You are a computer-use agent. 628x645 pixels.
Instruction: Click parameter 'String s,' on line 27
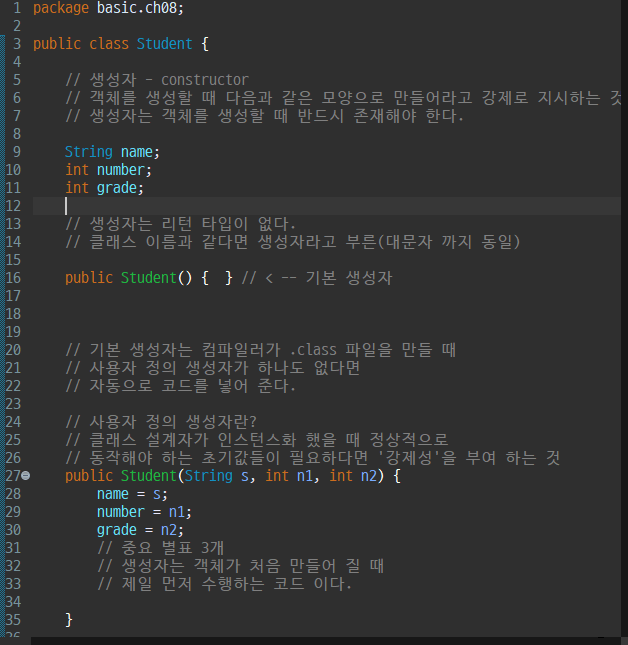220,476
